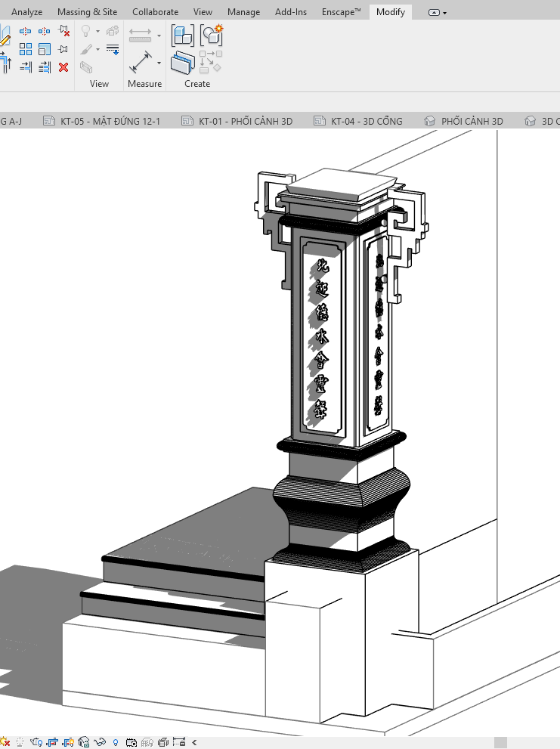Screen dimensions: 560x749
Task: Toggle Reveal Hidden Elements lightbulb
Action: pyautogui.click(x=115, y=742)
